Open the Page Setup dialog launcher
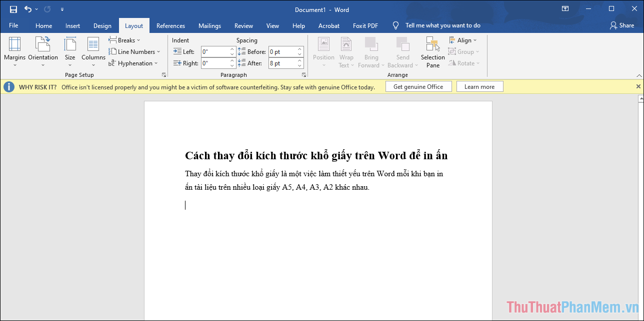This screenshot has height=321, width=644. coord(163,74)
